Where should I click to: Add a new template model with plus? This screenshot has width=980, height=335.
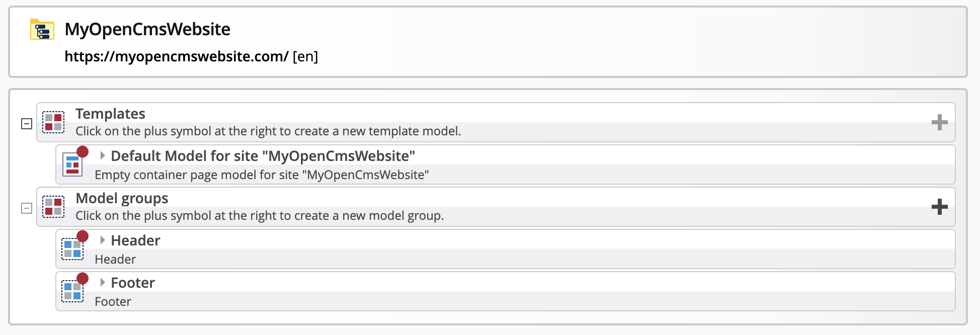[x=939, y=122]
